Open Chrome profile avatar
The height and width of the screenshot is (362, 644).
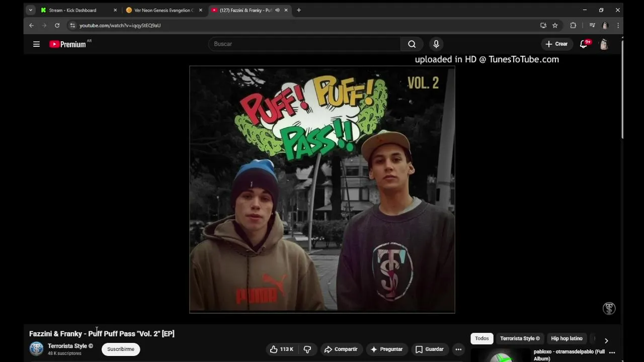click(605, 25)
